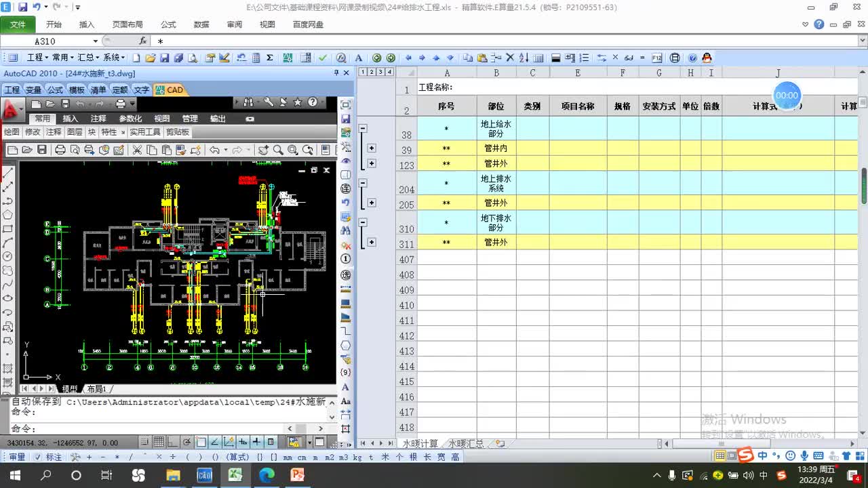Switch to the 页面布局 ribbon tab
The height and width of the screenshot is (488, 868).
(x=127, y=24)
